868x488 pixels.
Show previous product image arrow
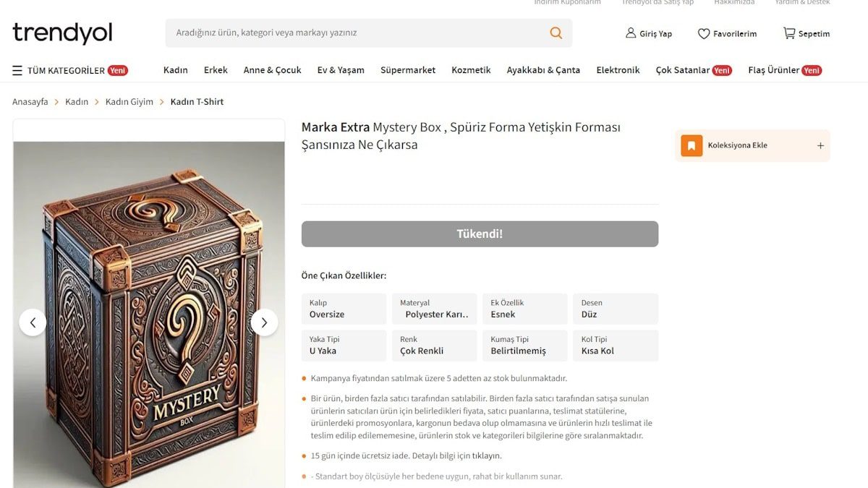click(33, 322)
